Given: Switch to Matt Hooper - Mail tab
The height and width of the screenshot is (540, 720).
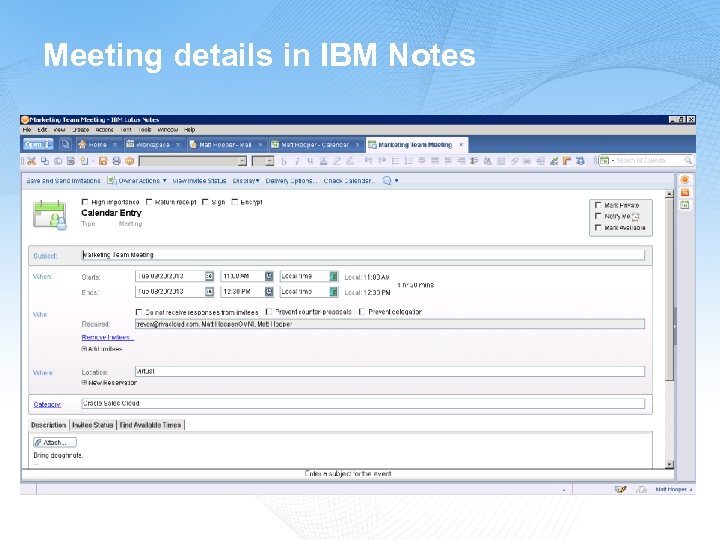Looking at the screenshot, I should (225, 145).
